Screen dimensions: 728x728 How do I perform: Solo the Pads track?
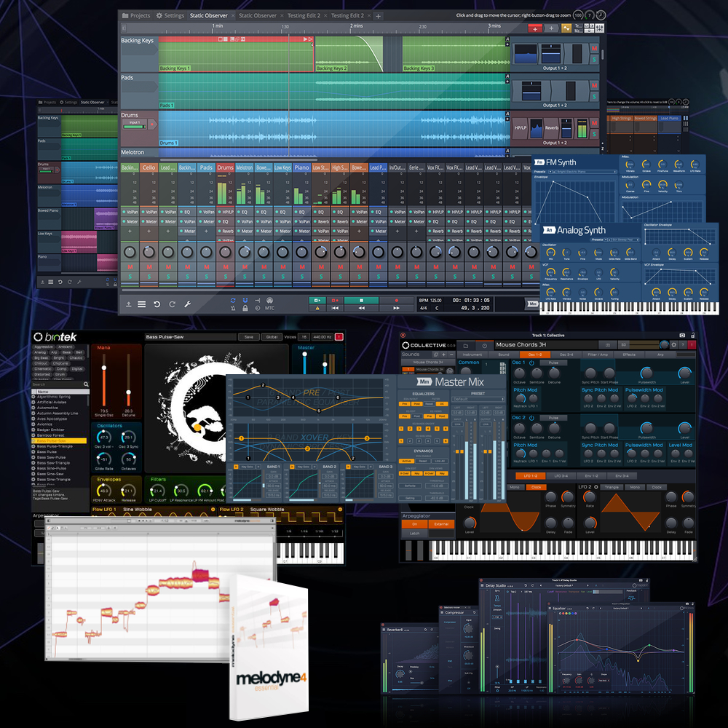[594, 97]
